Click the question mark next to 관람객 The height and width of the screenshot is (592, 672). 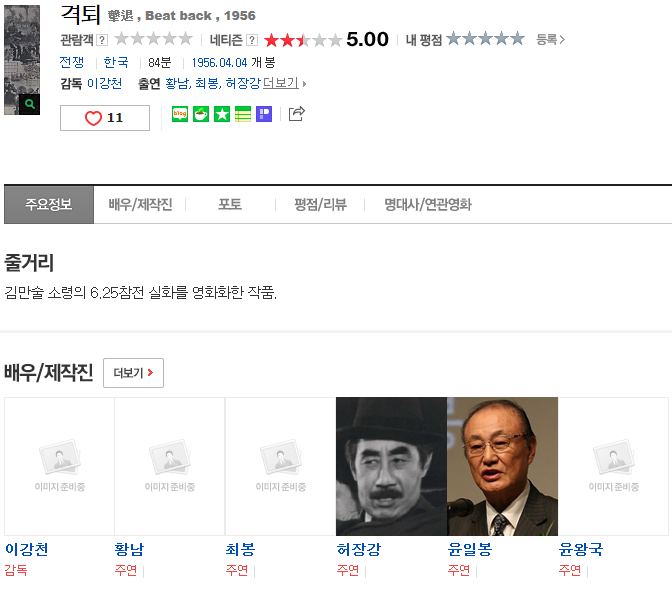coord(102,40)
